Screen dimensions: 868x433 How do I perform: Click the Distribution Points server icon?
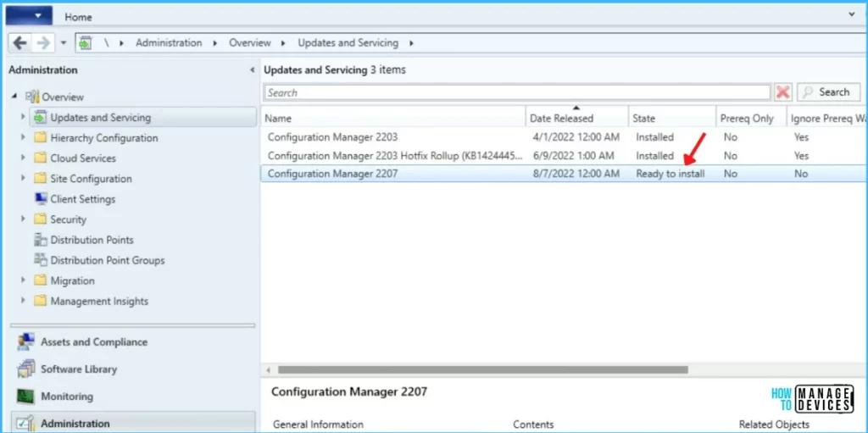pos(41,240)
